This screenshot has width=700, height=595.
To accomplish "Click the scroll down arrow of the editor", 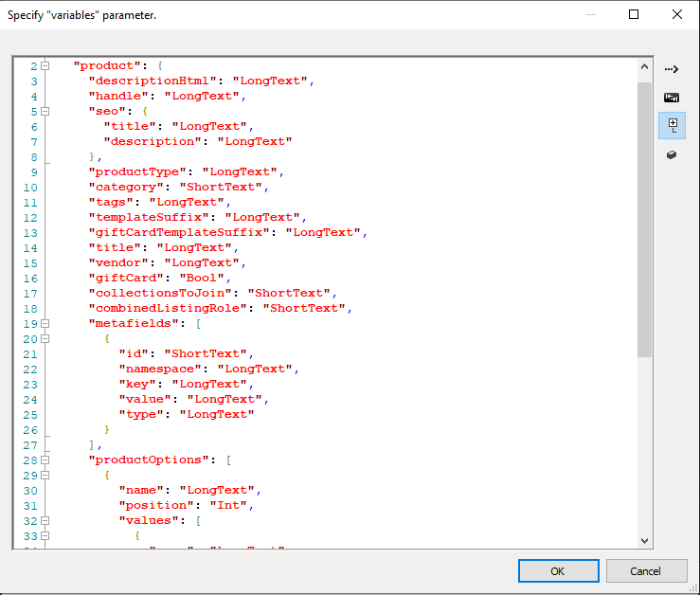I will click(x=644, y=540).
